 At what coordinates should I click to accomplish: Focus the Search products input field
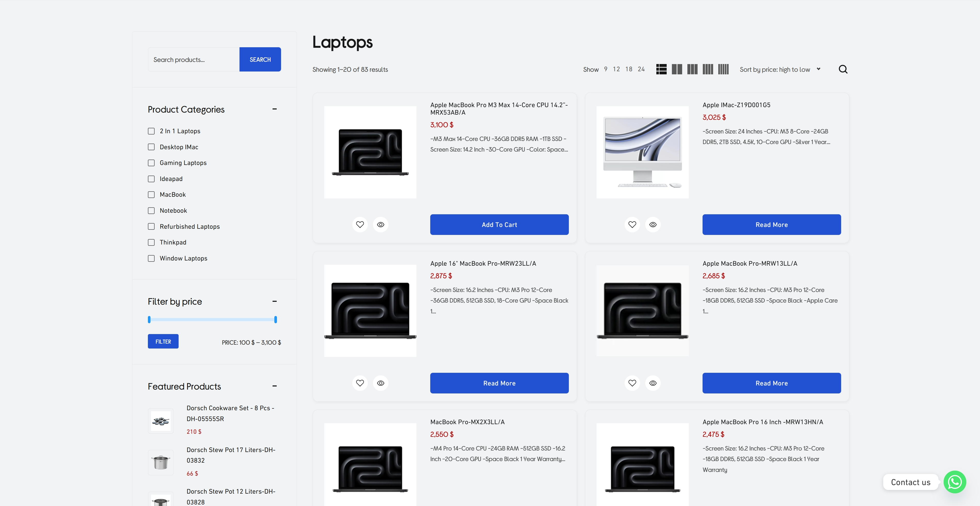point(194,60)
